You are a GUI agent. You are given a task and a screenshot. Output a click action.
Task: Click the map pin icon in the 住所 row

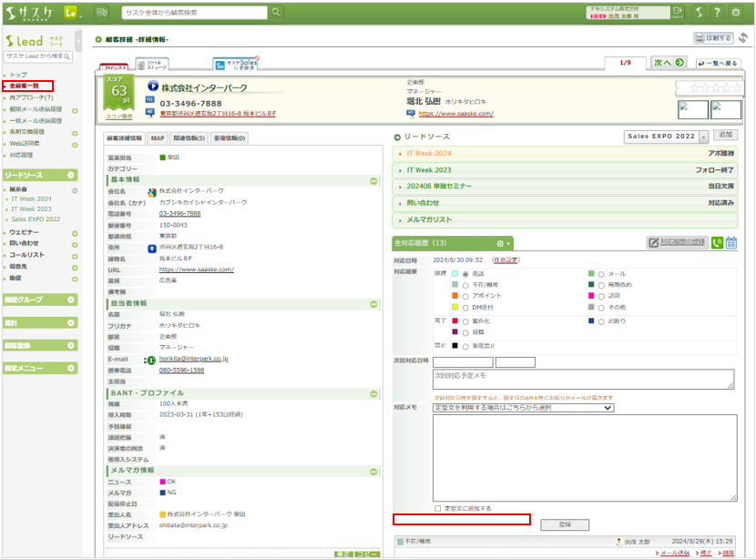click(152, 249)
